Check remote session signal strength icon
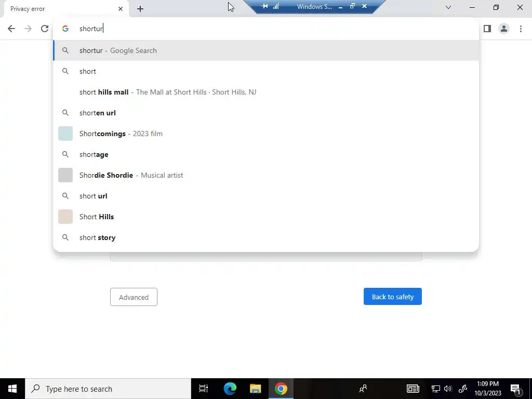 tap(276, 6)
